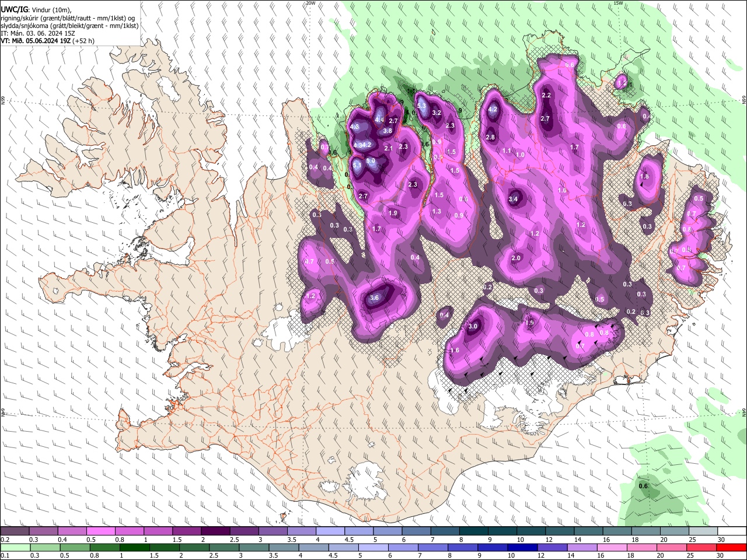The width and height of the screenshot is (747, 560).
Task: Click the '0.1' label in lower legend
Action: (4, 556)
